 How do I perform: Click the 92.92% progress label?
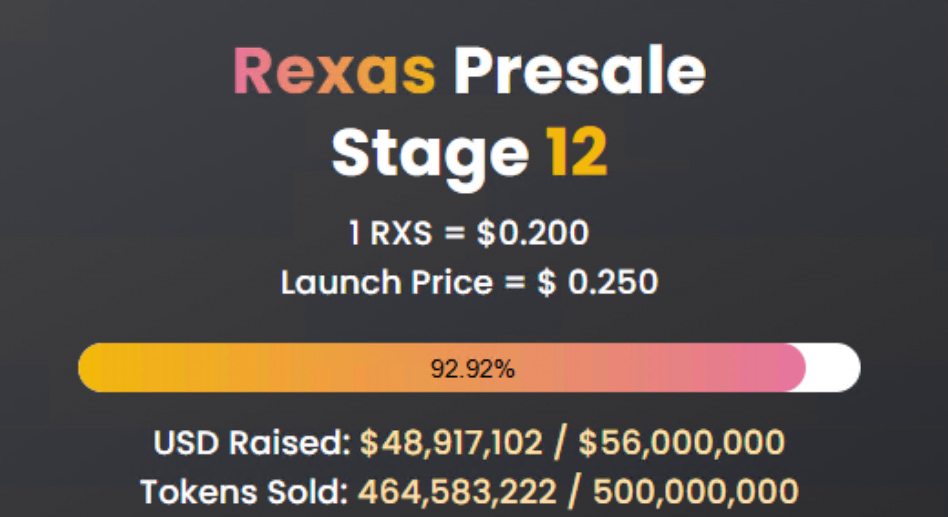[x=473, y=369]
